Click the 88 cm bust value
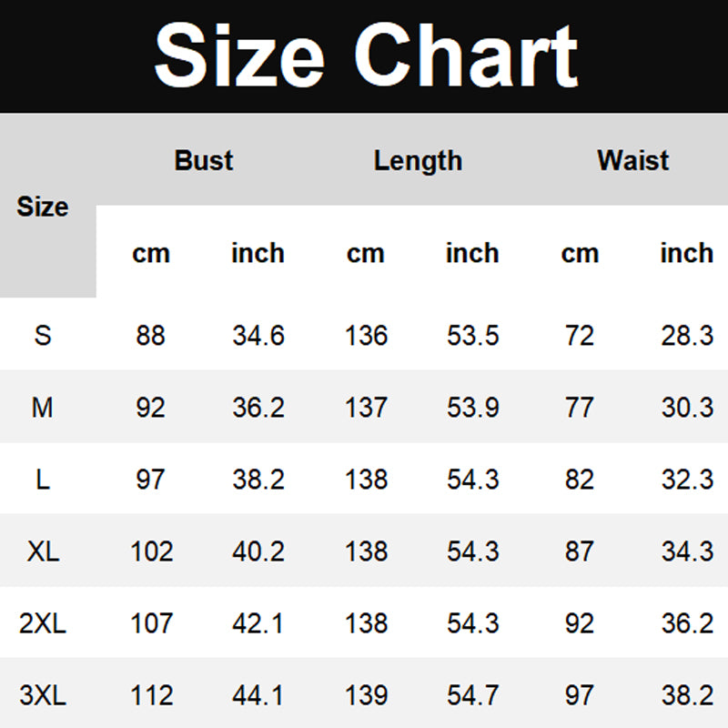Screen dimensions: 728x728 (150, 335)
